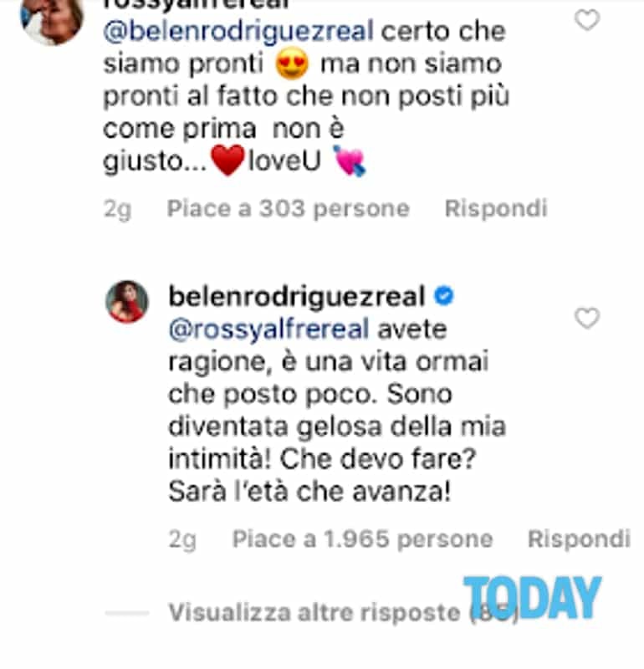
Task: View who liked: Piace a 303 persone
Action: tap(288, 209)
